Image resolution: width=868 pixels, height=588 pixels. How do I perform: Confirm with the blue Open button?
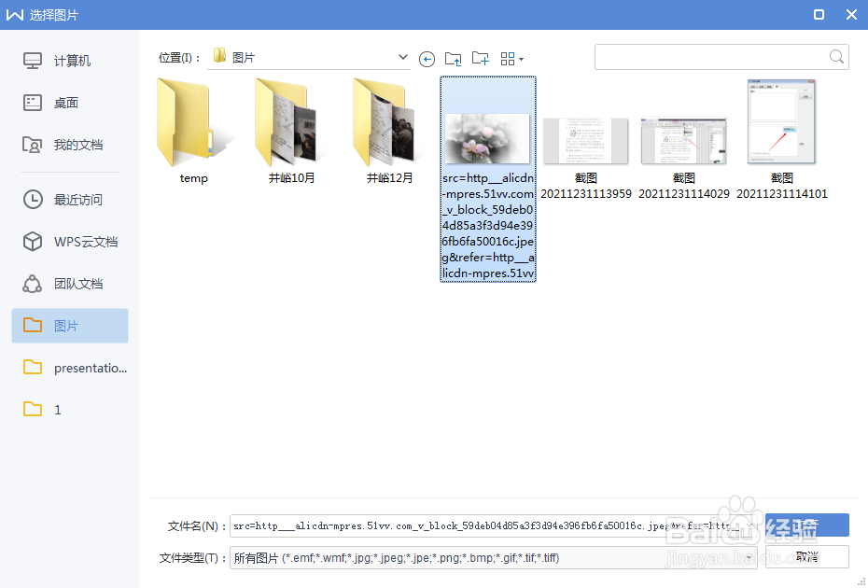806,525
